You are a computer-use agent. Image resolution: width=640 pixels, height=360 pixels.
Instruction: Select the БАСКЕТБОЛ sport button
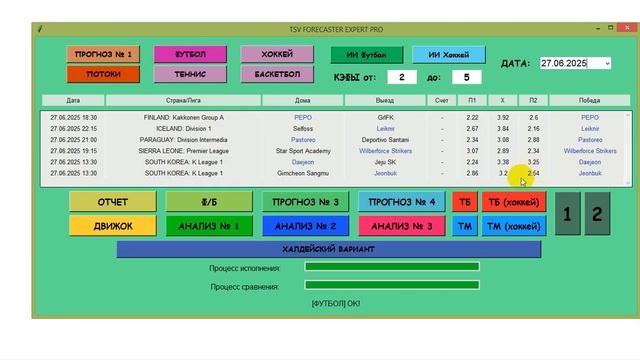click(x=277, y=74)
